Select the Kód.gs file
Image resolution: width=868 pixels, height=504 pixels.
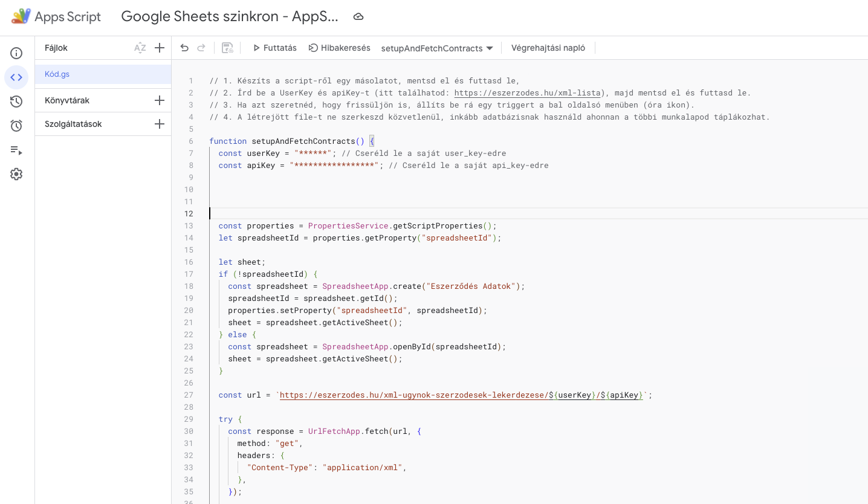coord(57,74)
